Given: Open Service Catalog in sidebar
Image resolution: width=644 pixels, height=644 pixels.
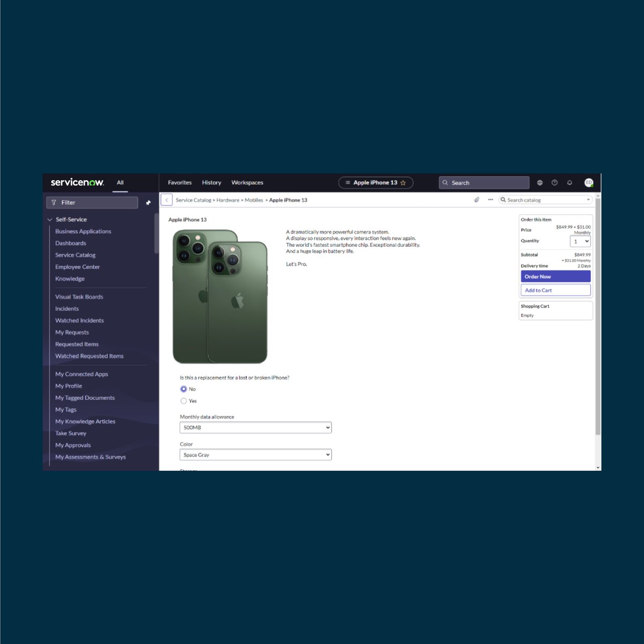Looking at the screenshot, I should tap(76, 255).
